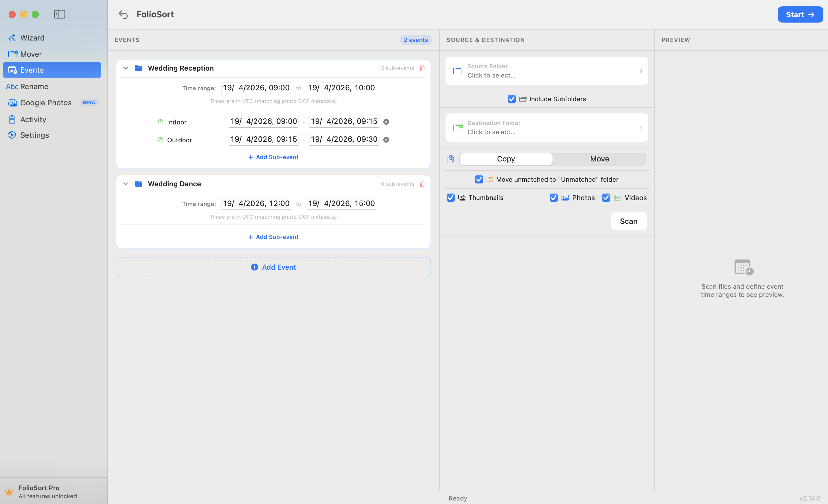Edit Wedding Reception start time
The height and width of the screenshot is (504, 828).
point(256,88)
